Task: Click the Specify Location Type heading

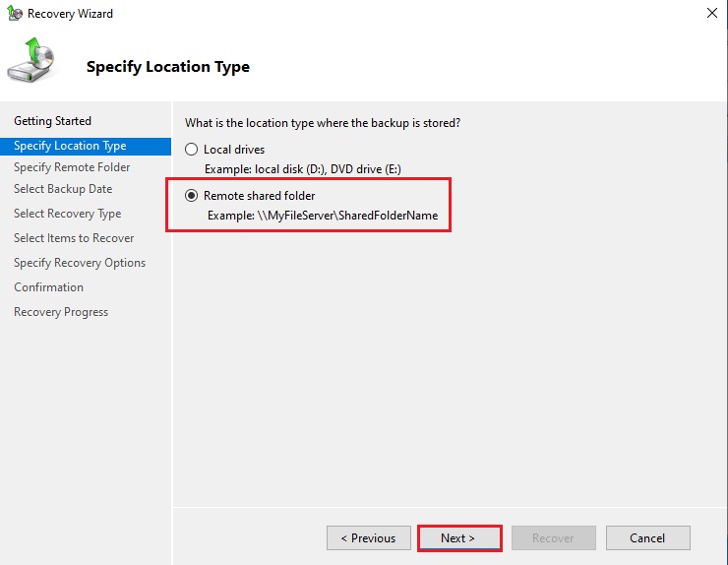Action: (x=168, y=67)
